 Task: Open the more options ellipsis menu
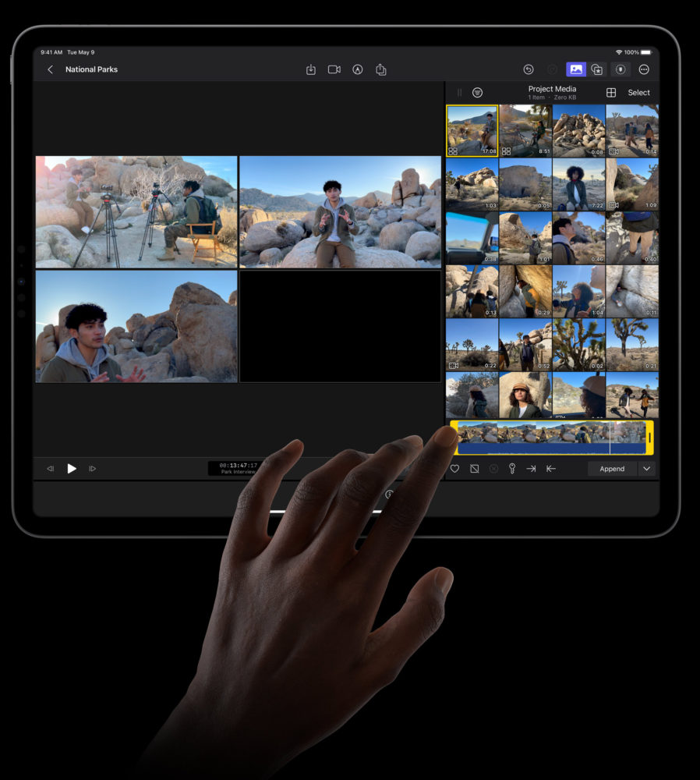click(x=644, y=69)
